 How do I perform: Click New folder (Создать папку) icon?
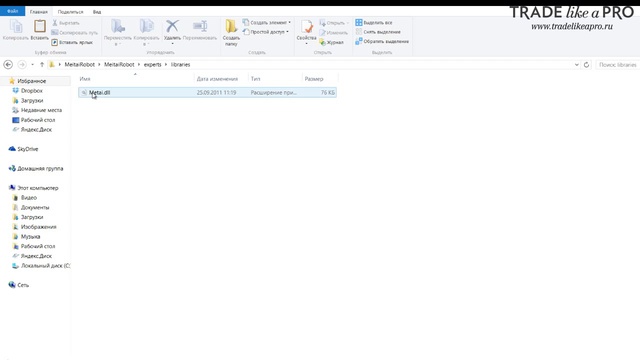231,27
